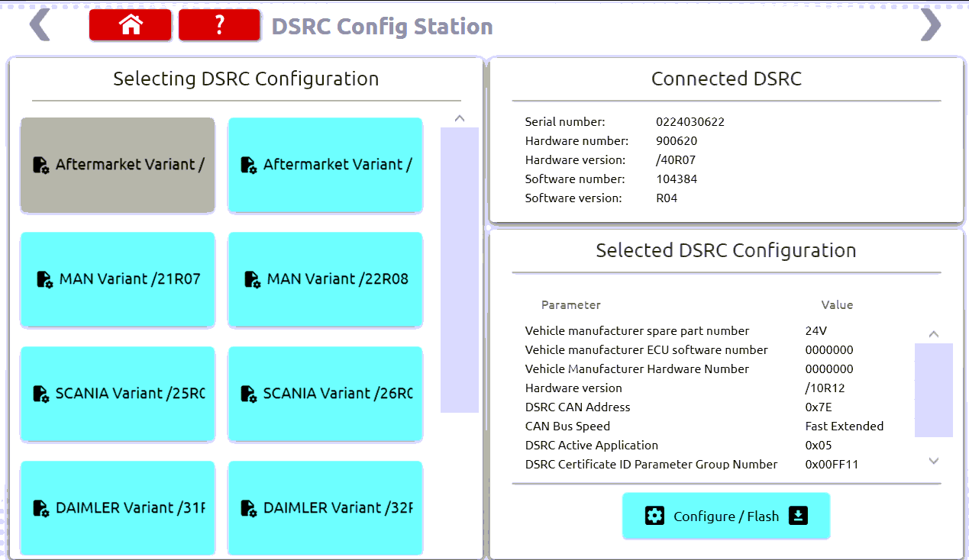Click the file icon on MAN Variant /22R08
Image resolution: width=969 pixels, height=560 pixels.
(252, 279)
